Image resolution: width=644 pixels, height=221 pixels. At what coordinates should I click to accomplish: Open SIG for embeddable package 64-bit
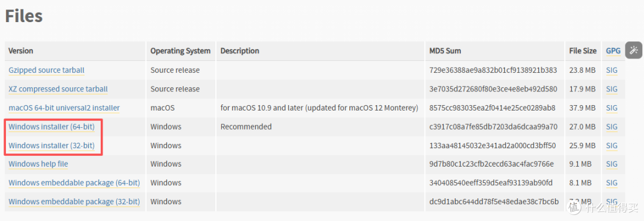pos(612,182)
